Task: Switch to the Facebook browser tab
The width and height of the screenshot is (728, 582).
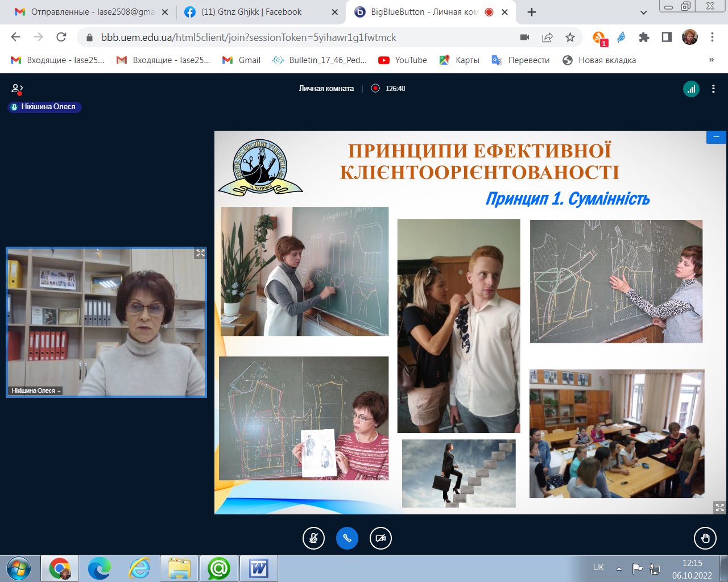Action: (x=251, y=12)
